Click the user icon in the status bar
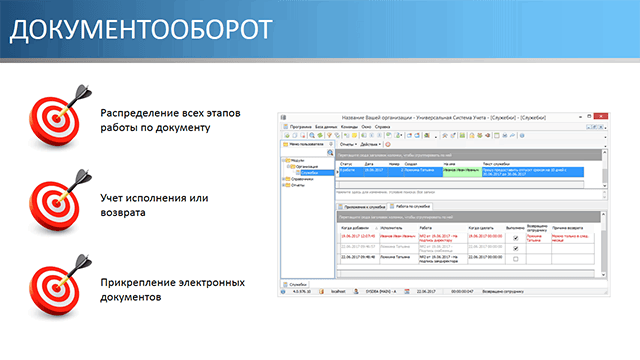 356,291
